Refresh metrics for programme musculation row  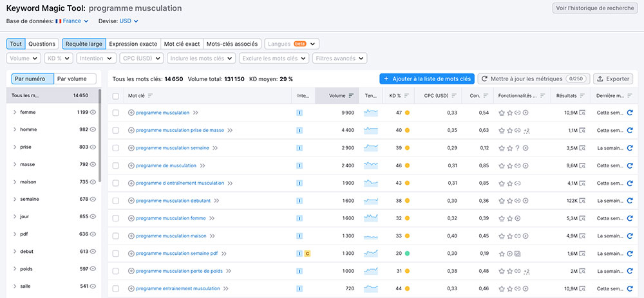point(630,113)
